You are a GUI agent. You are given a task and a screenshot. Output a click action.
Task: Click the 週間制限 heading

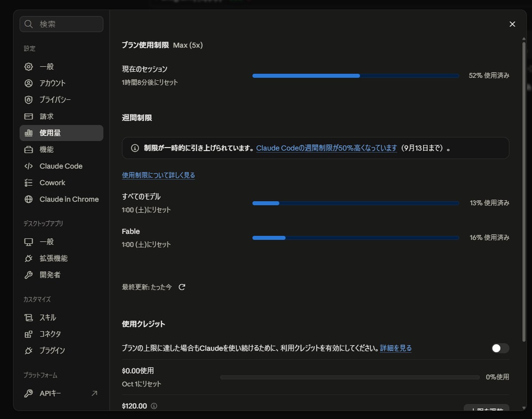click(x=137, y=117)
